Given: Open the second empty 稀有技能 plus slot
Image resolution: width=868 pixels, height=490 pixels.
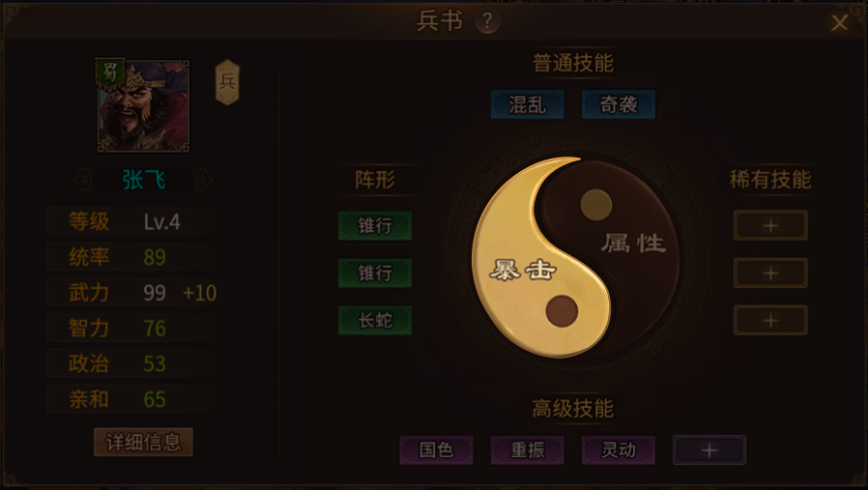Looking at the screenshot, I should pos(770,273).
